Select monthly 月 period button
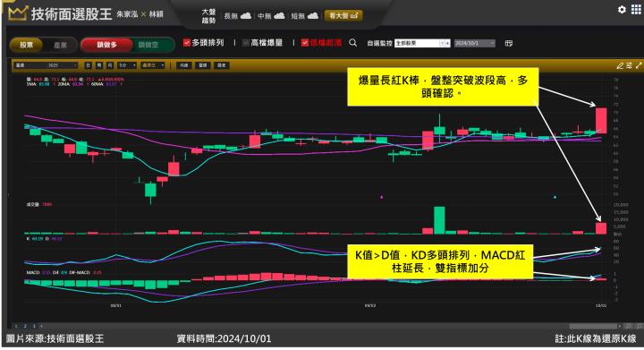The image size is (644, 350). 110,65
